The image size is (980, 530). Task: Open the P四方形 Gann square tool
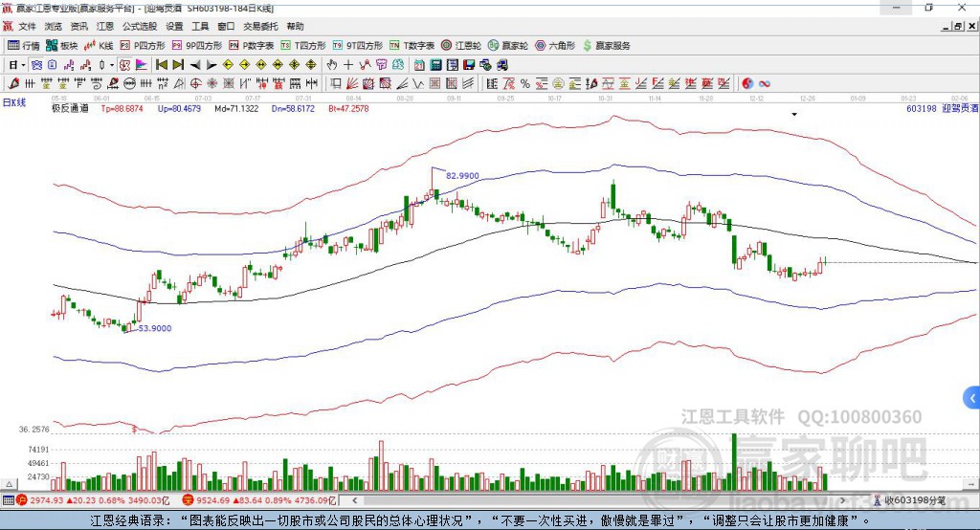point(143,46)
